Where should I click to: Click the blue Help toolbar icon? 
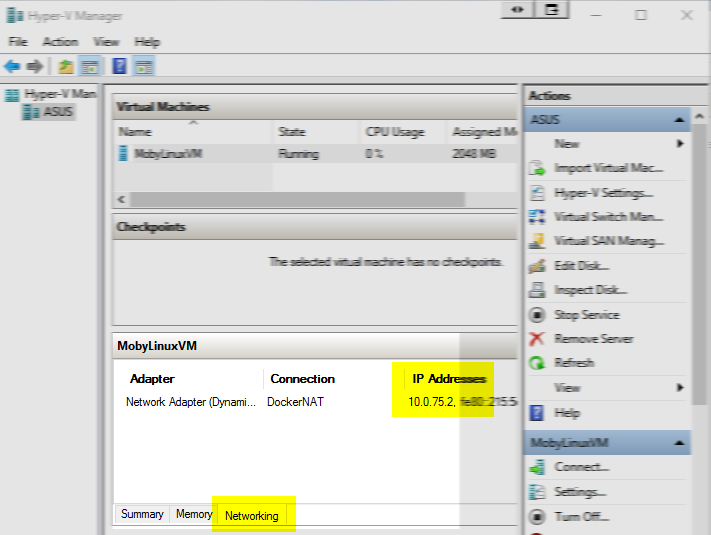(119, 67)
